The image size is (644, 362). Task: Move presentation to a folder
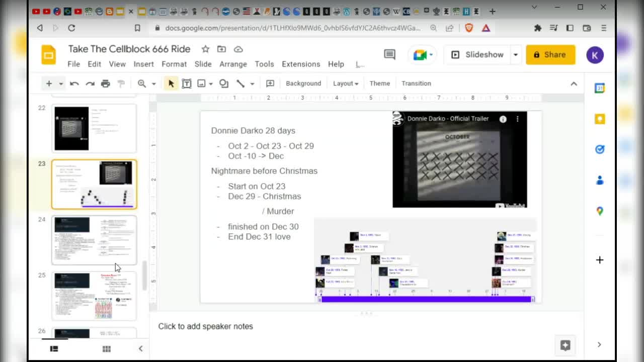(221, 49)
